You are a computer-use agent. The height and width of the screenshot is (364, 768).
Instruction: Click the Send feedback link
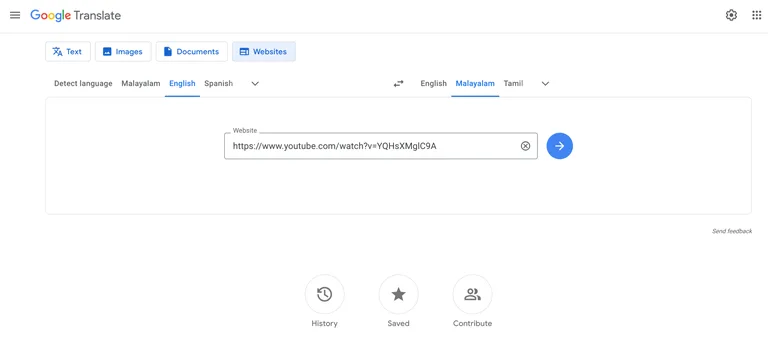tap(732, 231)
